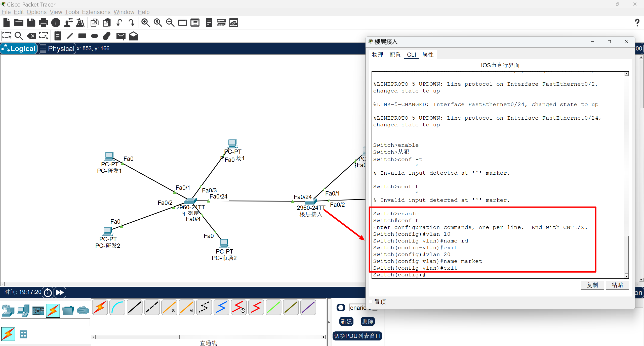This screenshot has width=644, height=346.
Task: Open the Tools menu
Action: (x=72, y=12)
